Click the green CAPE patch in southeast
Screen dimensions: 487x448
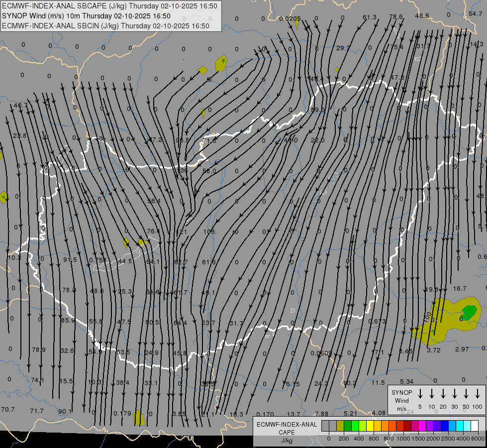tap(469, 312)
